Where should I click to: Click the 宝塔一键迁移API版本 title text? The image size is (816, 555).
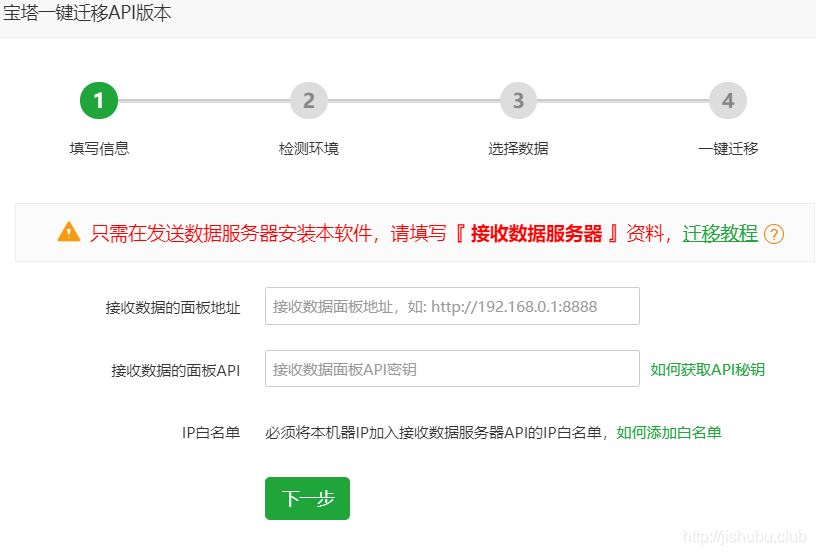tap(87, 12)
